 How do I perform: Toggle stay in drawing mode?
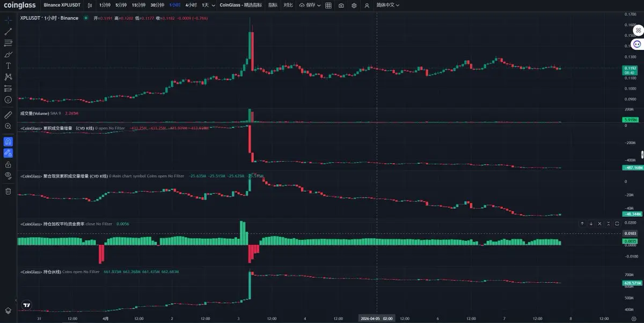tap(8, 153)
